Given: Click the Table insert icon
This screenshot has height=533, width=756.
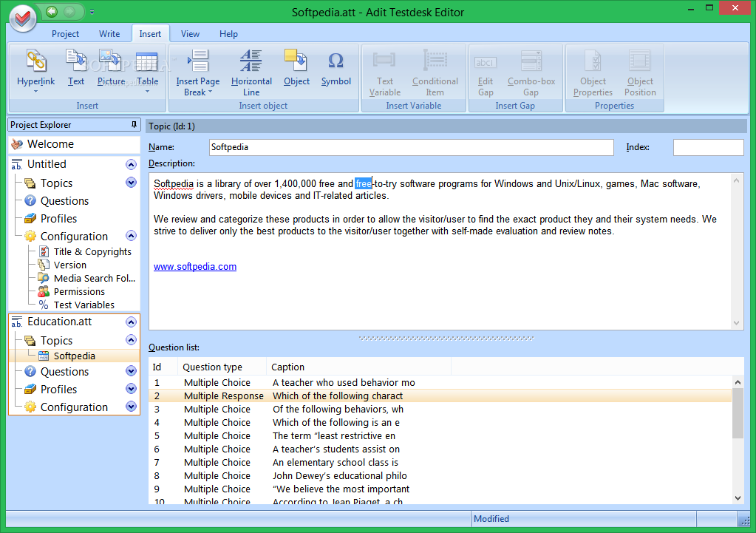Looking at the screenshot, I should (x=147, y=62).
